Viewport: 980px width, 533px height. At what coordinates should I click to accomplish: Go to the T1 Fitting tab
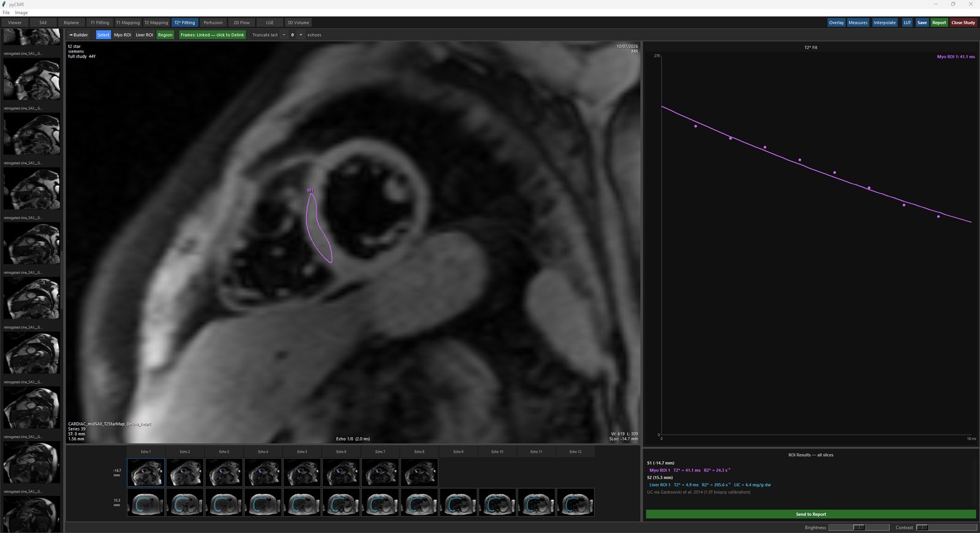[x=100, y=23]
